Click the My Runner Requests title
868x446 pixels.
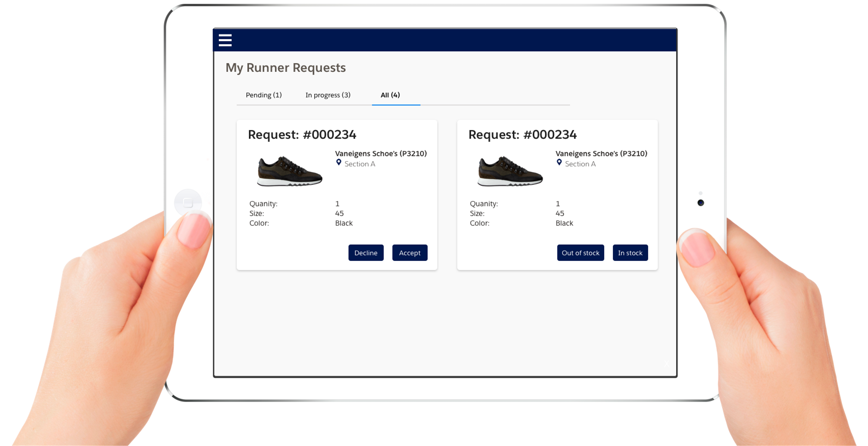pos(285,68)
